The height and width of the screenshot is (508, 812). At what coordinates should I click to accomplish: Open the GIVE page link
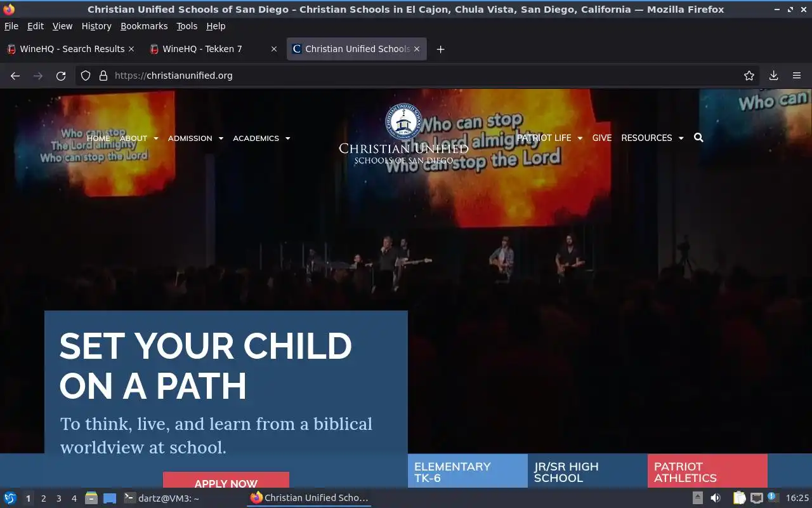[602, 138]
